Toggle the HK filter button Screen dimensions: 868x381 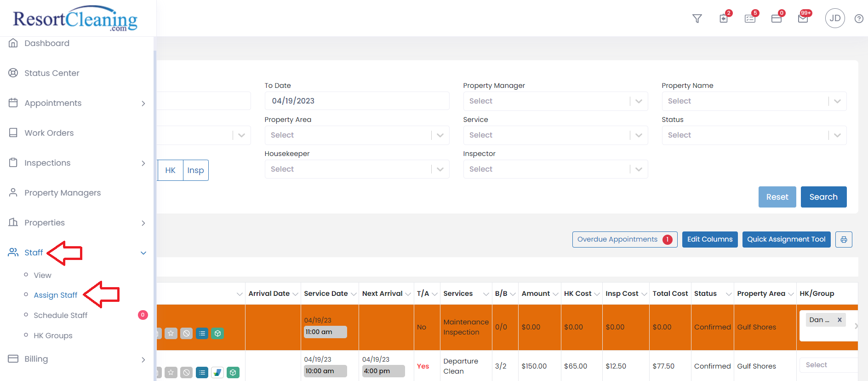(170, 170)
